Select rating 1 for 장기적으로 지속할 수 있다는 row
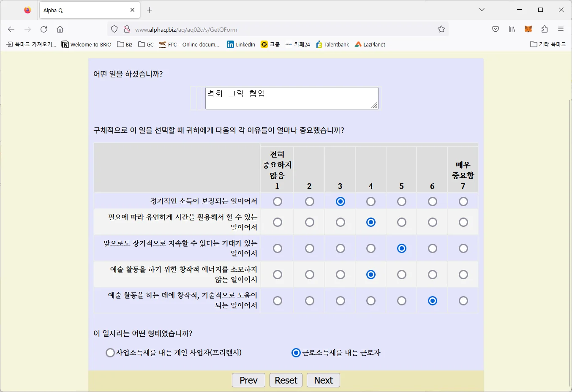 pyautogui.click(x=278, y=248)
